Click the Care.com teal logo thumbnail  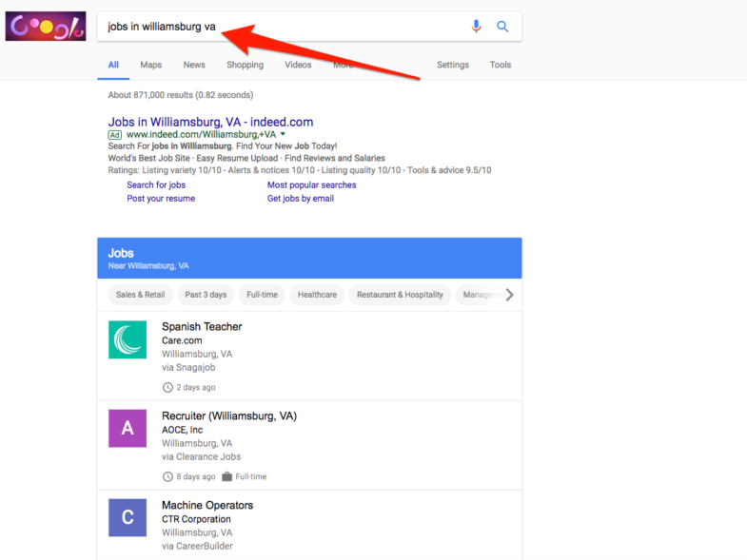coord(128,339)
